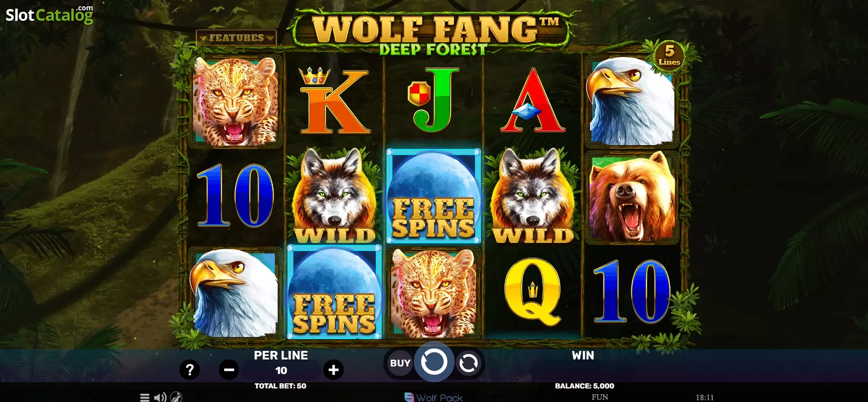Click the BUY feature button

pos(400,363)
